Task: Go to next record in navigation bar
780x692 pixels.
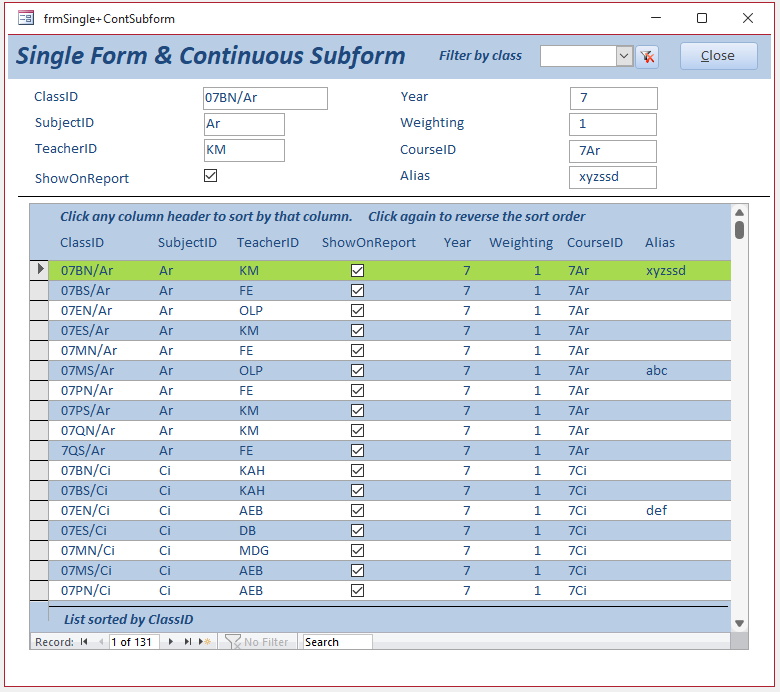Action: tap(171, 642)
